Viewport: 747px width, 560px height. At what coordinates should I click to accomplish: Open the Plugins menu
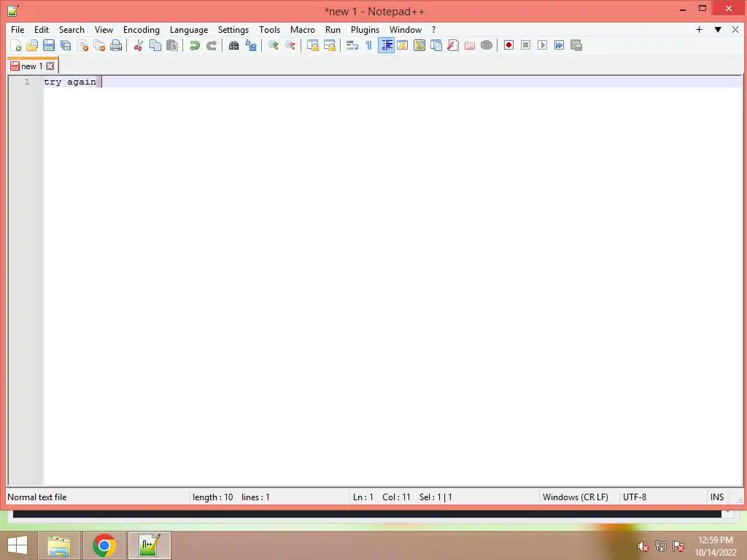coord(365,29)
